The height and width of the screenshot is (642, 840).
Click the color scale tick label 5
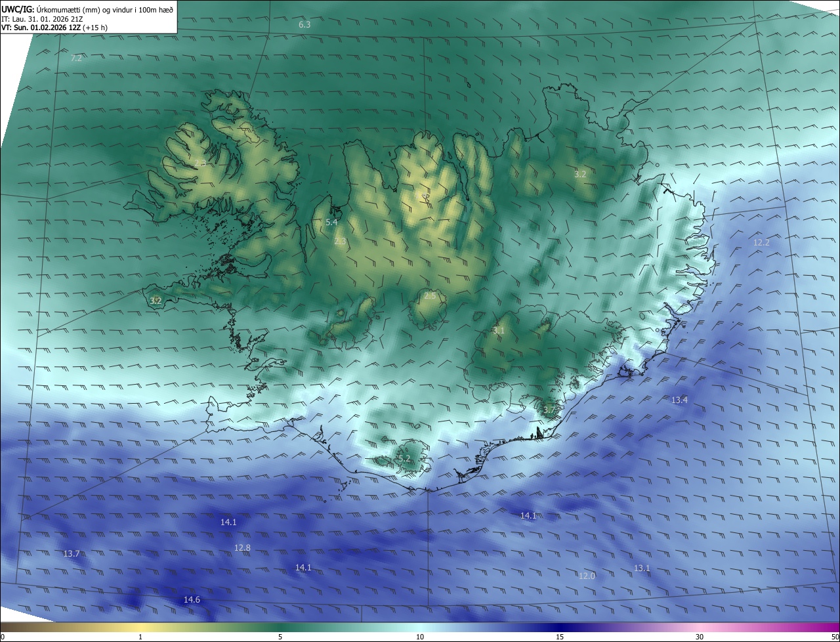pyautogui.click(x=280, y=637)
